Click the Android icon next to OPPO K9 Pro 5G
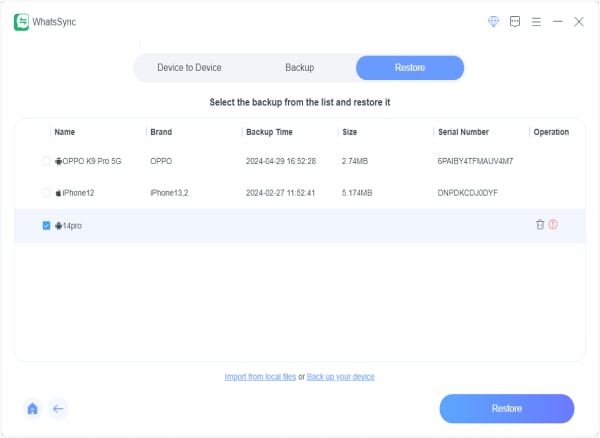This screenshot has width=600, height=438. (x=59, y=161)
